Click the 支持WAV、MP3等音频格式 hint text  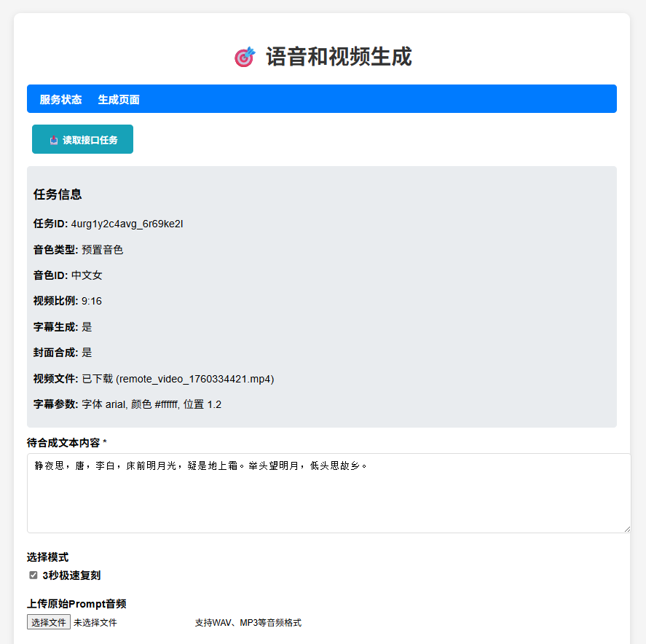[x=248, y=623]
